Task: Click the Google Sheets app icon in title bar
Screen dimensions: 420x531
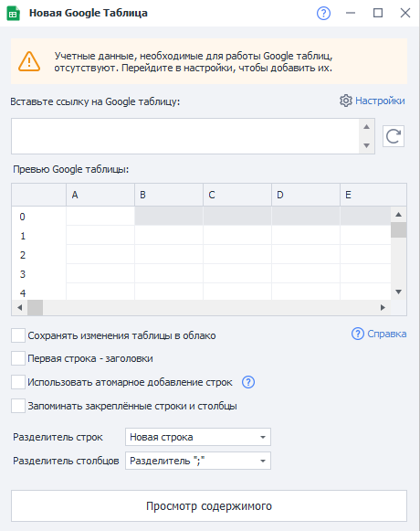Action: pyautogui.click(x=13, y=13)
